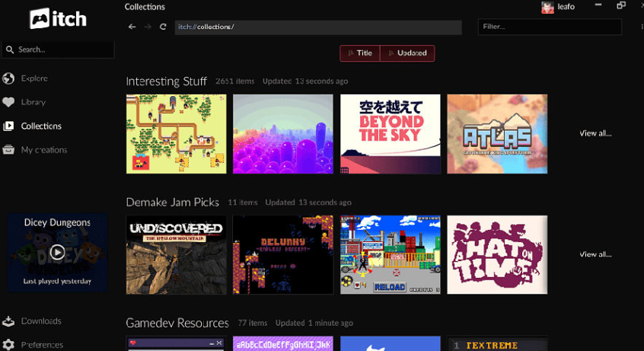Click the '77 items' count text
644x351 pixels.
pyautogui.click(x=253, y=323)
